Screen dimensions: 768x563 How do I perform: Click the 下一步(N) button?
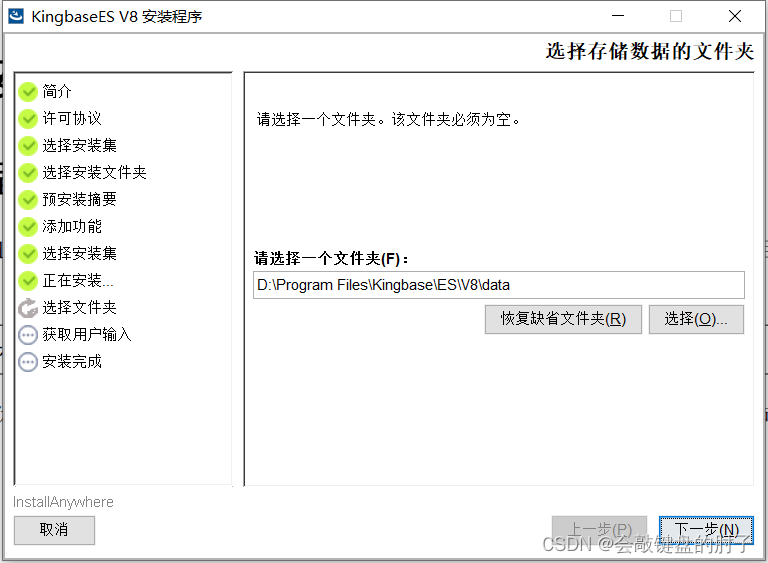click(x=706, y=530)
